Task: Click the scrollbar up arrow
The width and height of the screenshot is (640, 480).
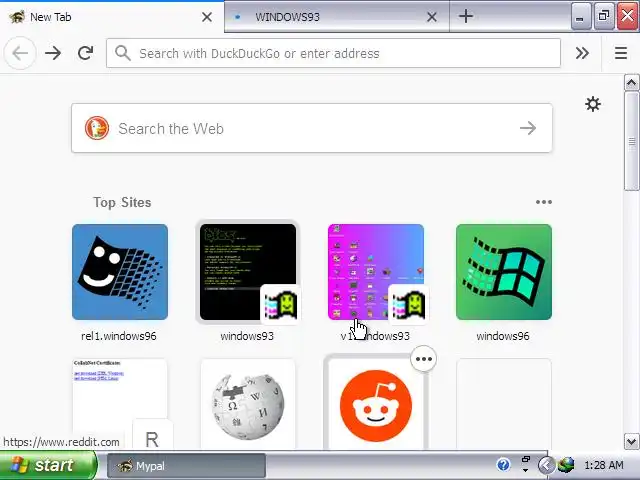Action: click(631, 83)
